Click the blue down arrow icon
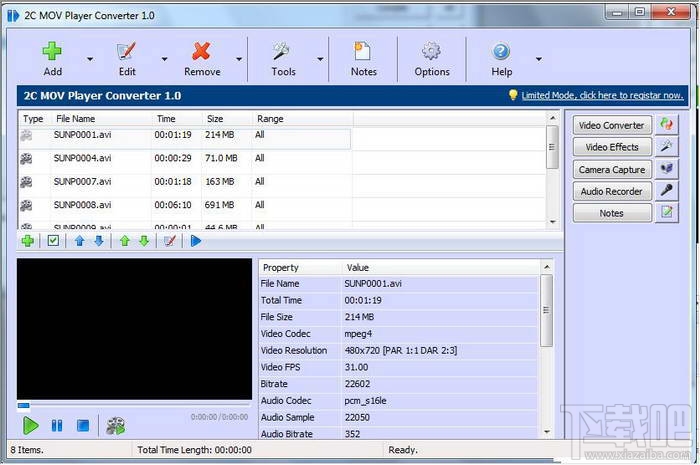The width and height of the screenshot is (700, 465). pyautogui.click(x=99, y=241)
